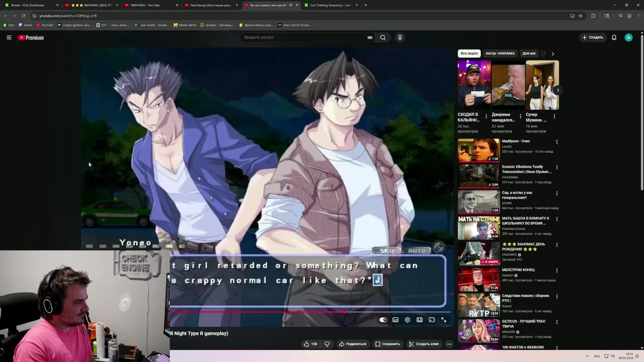Select the Для вас filter chip

point(529,53)
